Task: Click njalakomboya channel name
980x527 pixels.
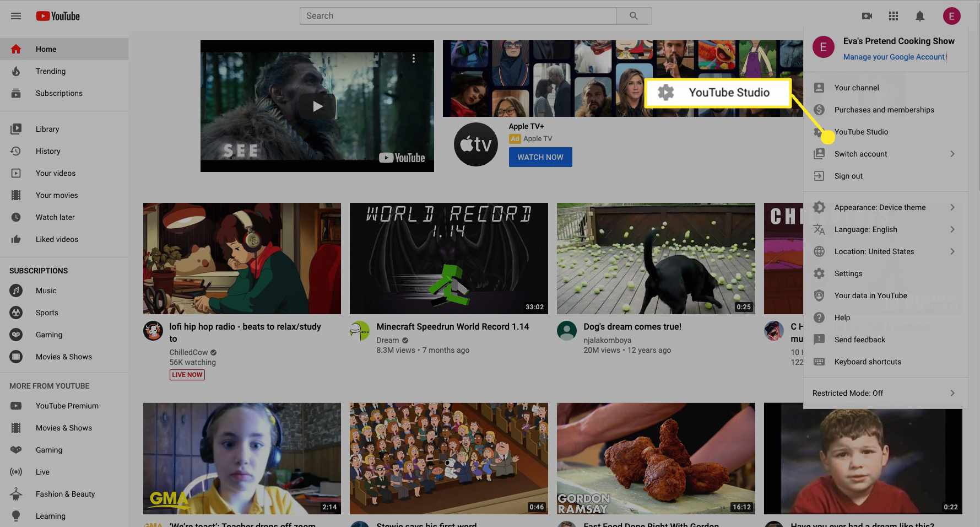Action: click(x=607, y=340)
